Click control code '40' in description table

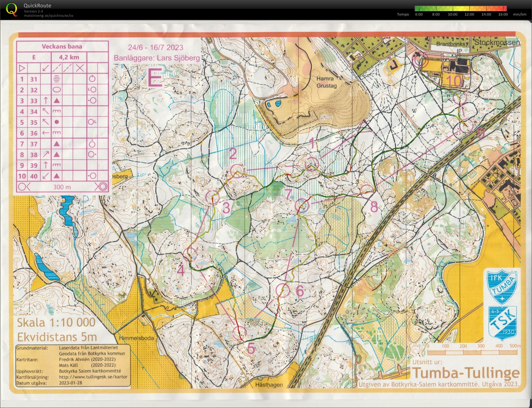(33, 176)
